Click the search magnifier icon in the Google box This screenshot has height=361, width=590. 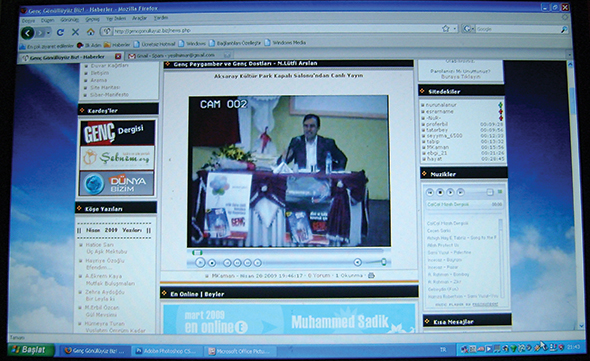(564, 29)
